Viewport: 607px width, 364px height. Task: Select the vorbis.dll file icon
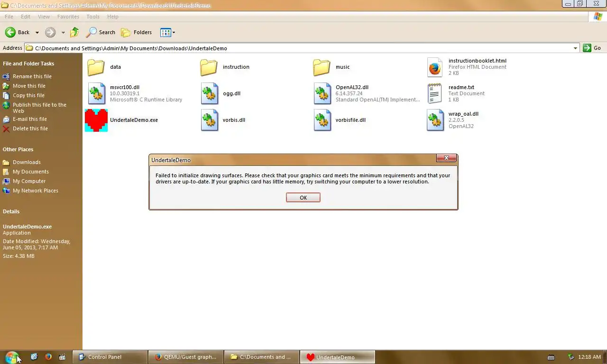point(209,120)
